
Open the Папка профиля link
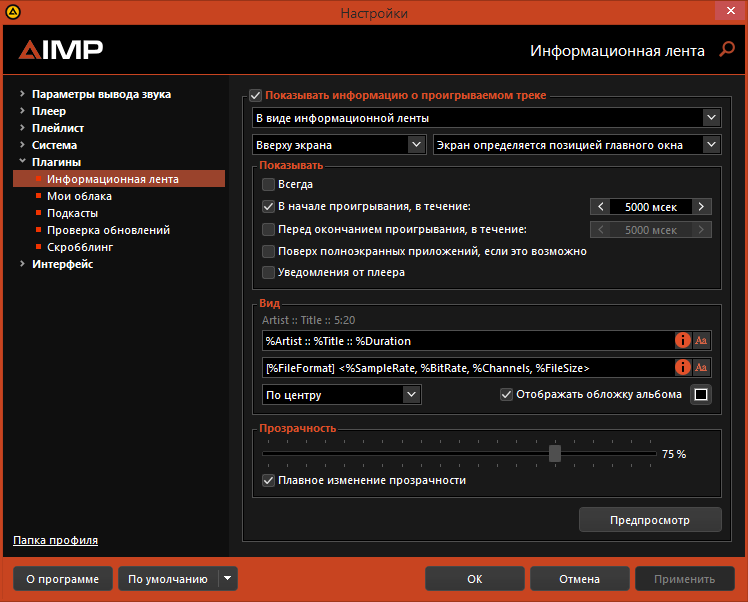(55, 540)
